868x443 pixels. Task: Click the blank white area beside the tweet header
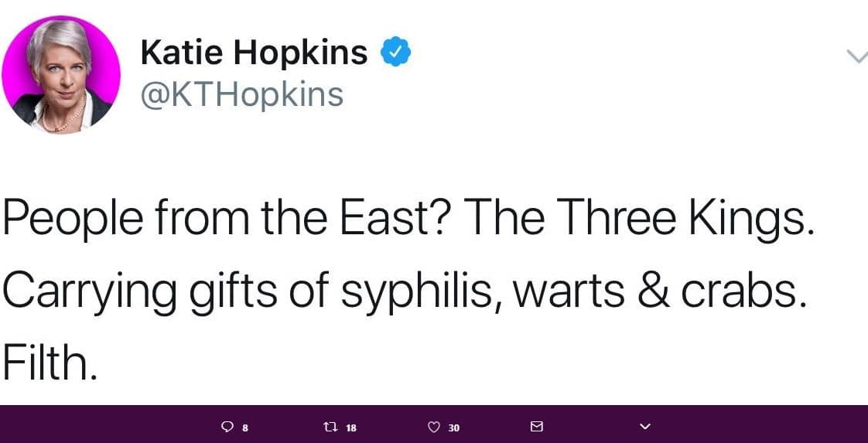pyautogui.click(x=609, y=77)
